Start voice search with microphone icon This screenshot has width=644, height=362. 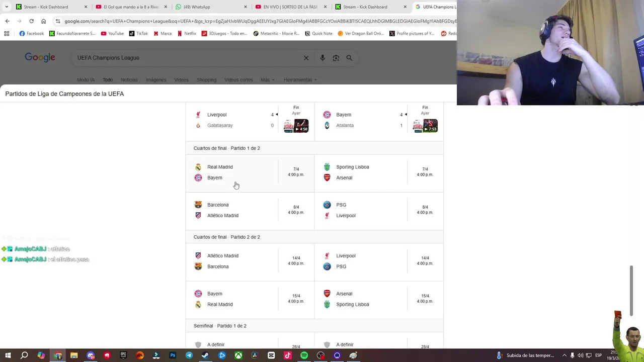[x=323, y=58]
